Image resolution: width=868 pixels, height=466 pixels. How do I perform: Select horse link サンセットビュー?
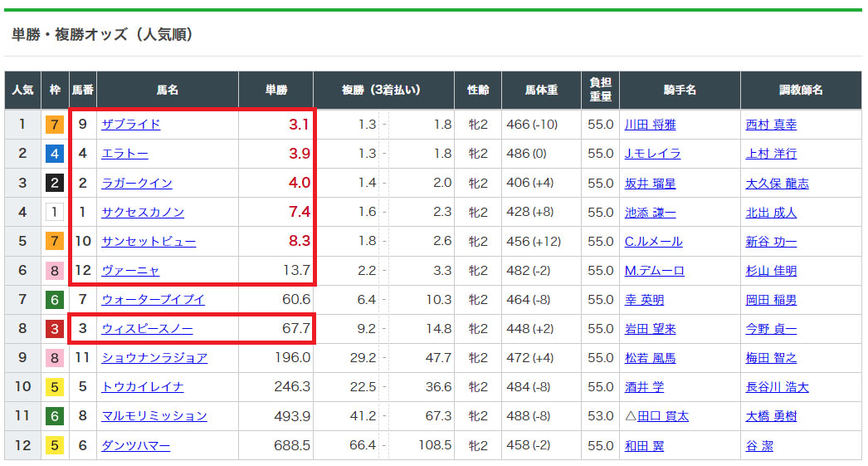click(149, 242)
